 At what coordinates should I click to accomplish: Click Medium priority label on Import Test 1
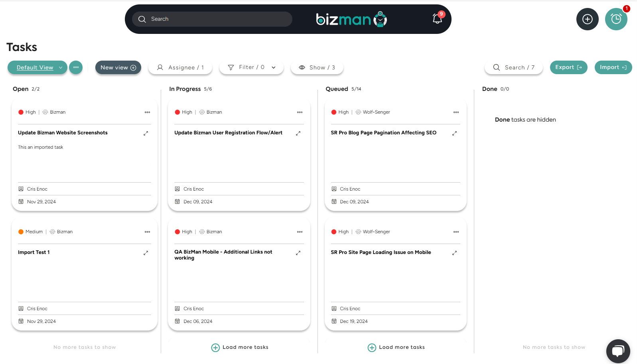34,232
